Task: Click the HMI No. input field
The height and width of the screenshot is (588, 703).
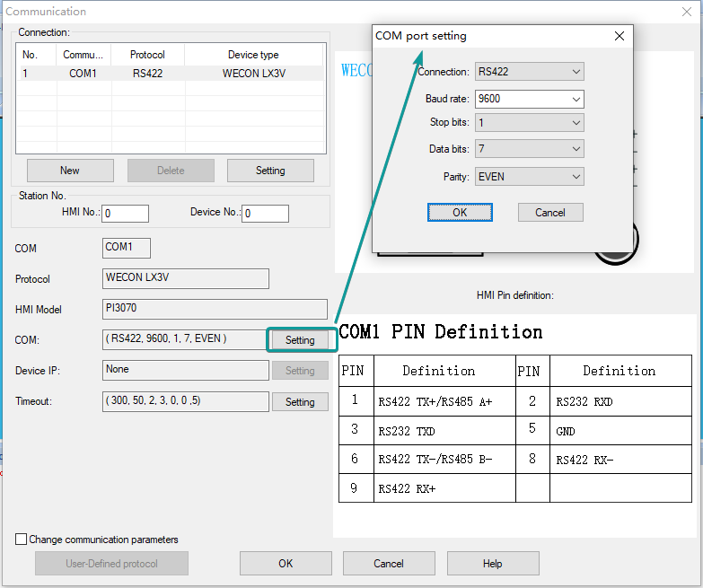Action: 125,214
